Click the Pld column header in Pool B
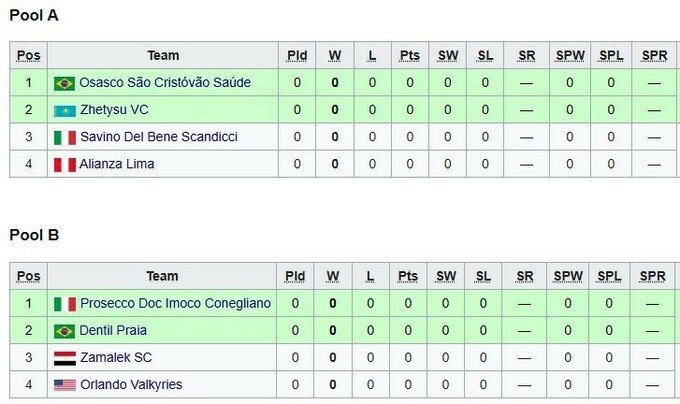The image size is (680, 404). tap(295, 277)
